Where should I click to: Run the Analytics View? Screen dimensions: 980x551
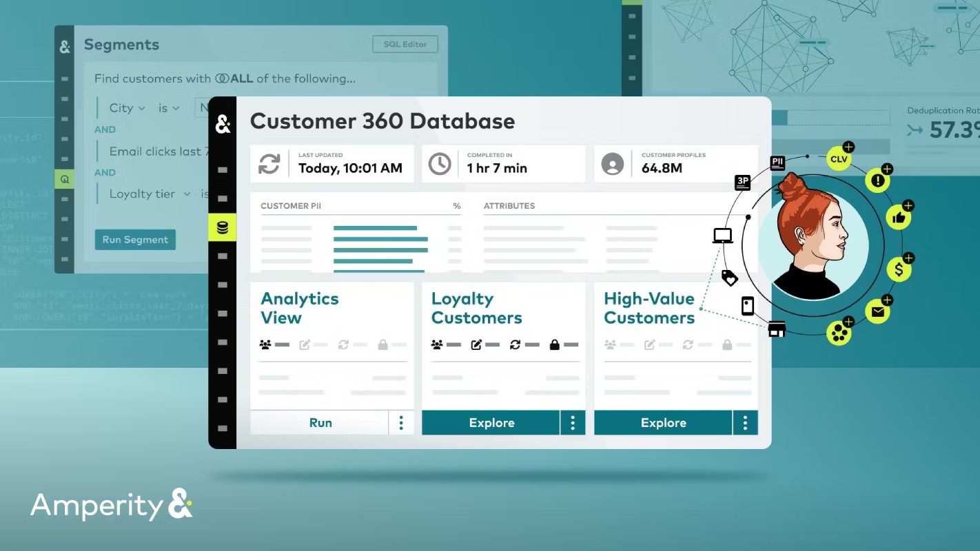pos(320,423)
